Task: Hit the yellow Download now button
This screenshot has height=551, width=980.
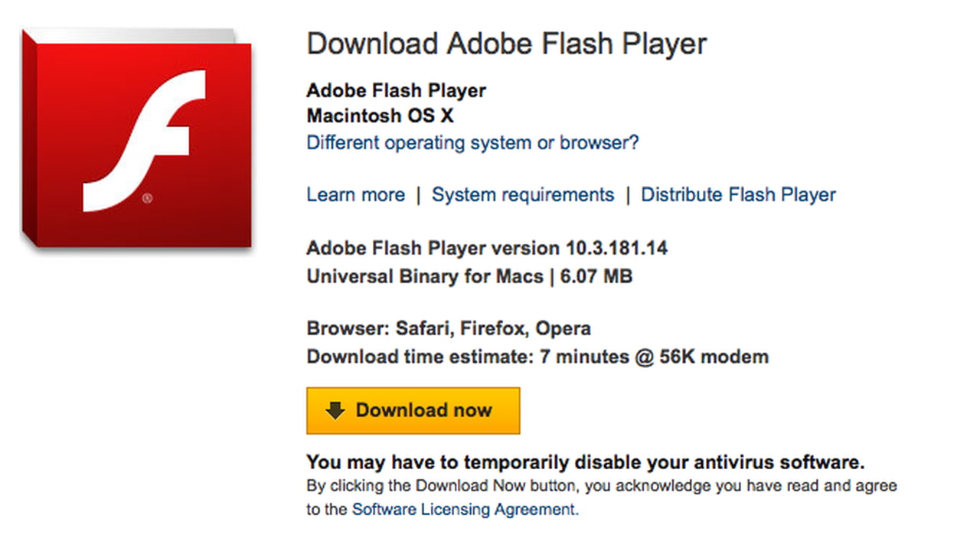Action: pos(413,410)
